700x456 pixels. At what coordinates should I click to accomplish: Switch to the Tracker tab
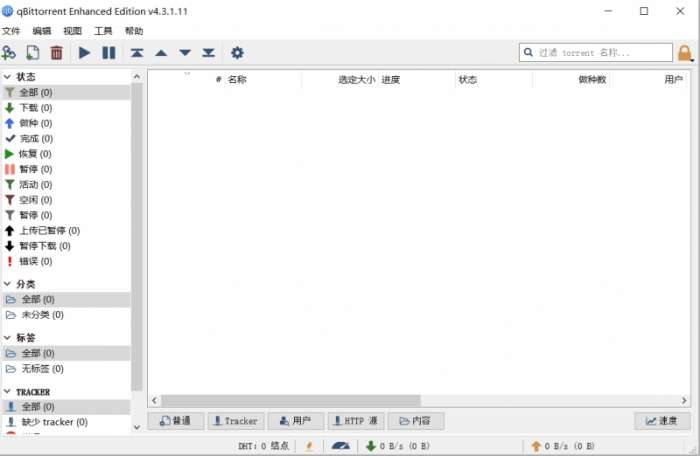tap(236, 421)
